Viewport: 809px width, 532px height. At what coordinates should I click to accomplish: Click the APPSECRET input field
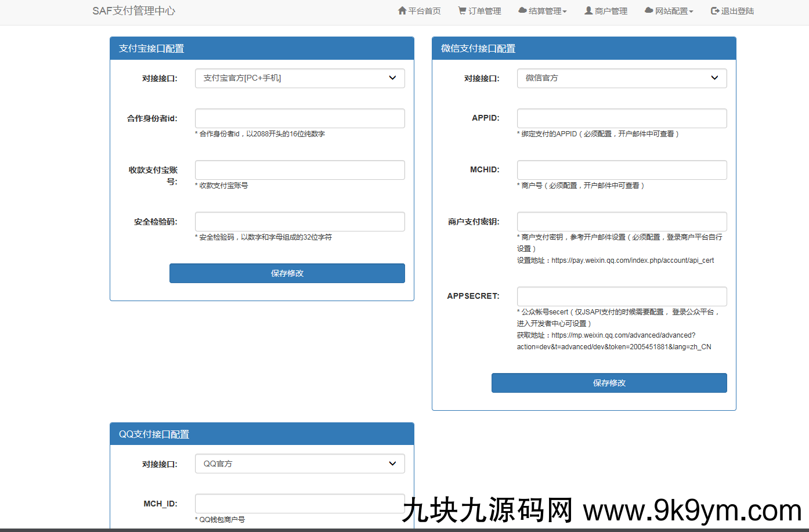(622, 296)
